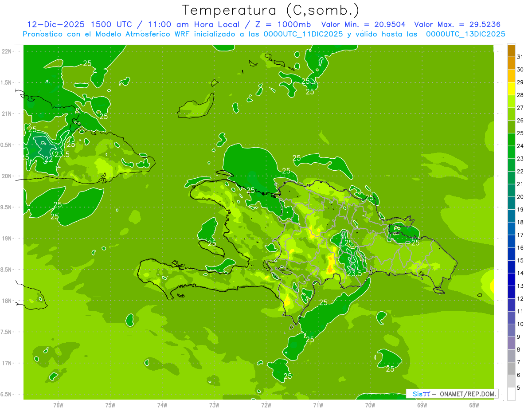Viewport: 532px width, 411px height.
Task: Click the "7" label on the color legend
Action: [519, 362]
